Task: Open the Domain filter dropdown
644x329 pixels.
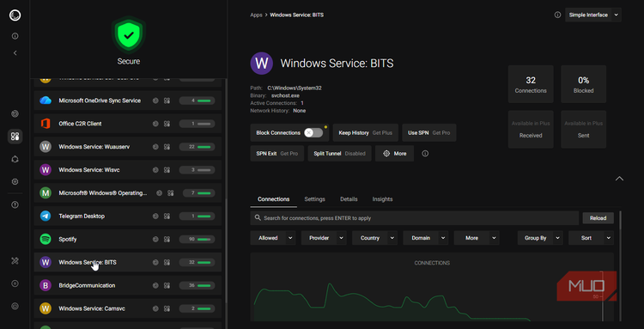Action: (x=426, y=238)
